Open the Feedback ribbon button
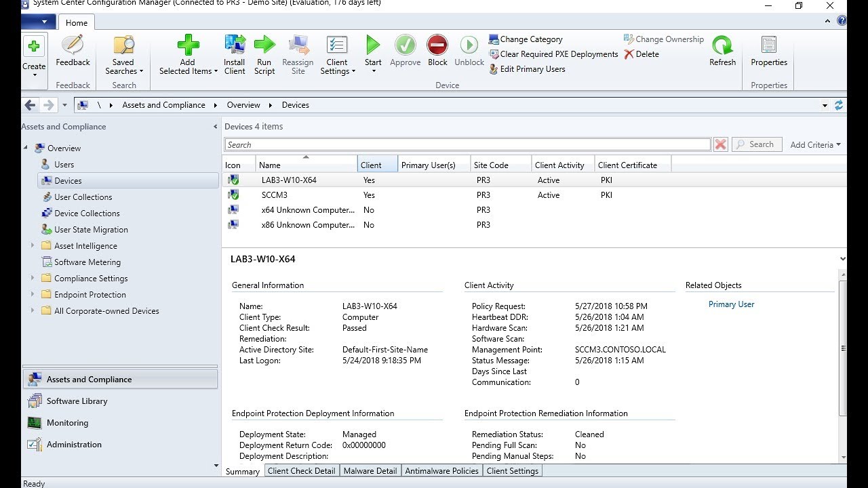The image size is (868, 488). [73, 52]
